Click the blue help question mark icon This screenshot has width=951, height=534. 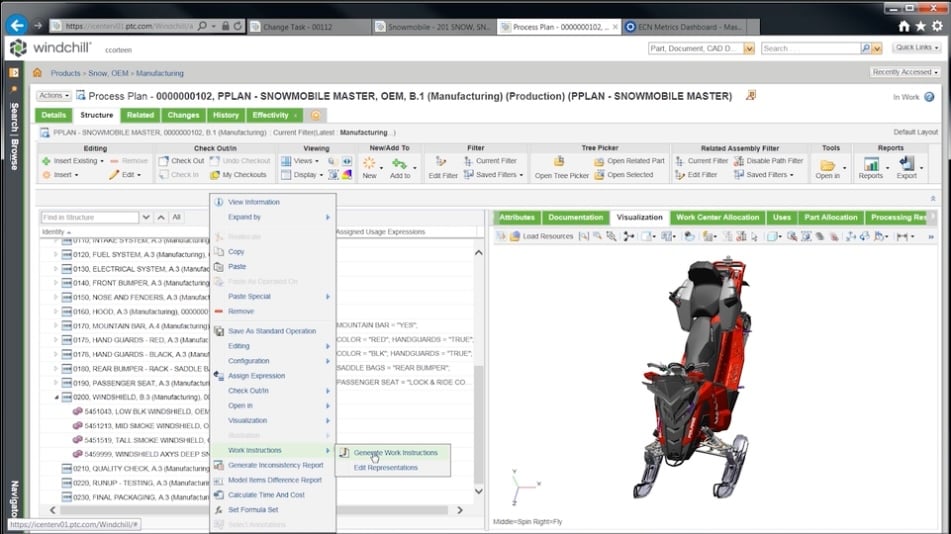[929, 97]
